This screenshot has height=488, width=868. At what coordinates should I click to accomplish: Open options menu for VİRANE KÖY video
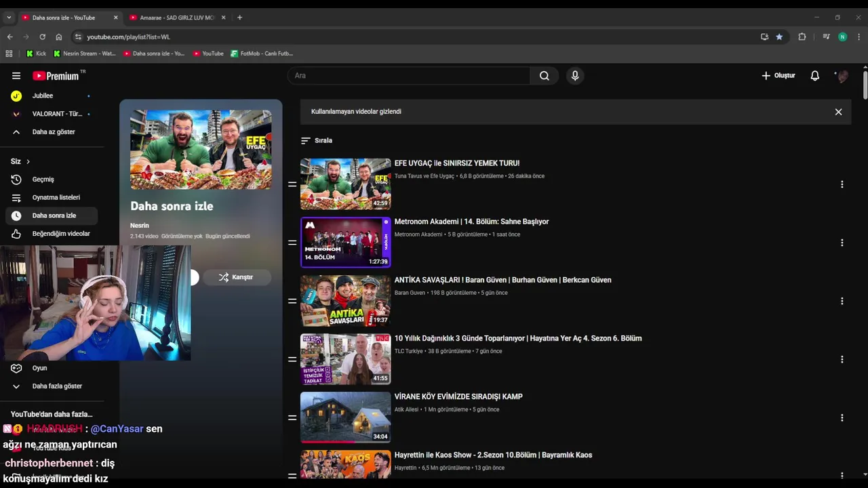842,418
